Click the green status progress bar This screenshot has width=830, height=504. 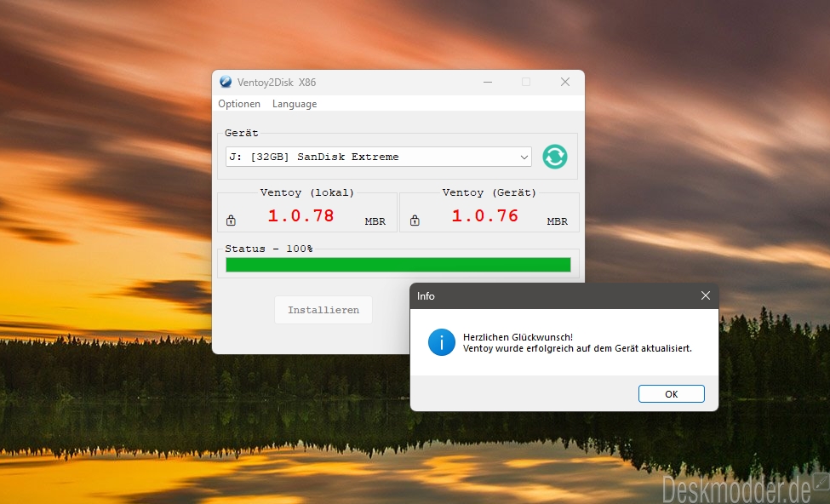tap(398, 265)
